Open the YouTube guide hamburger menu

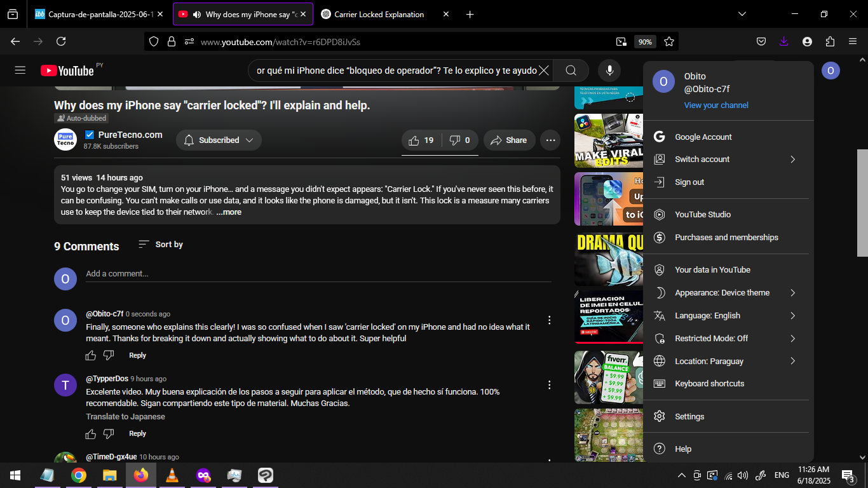(20, 70)
